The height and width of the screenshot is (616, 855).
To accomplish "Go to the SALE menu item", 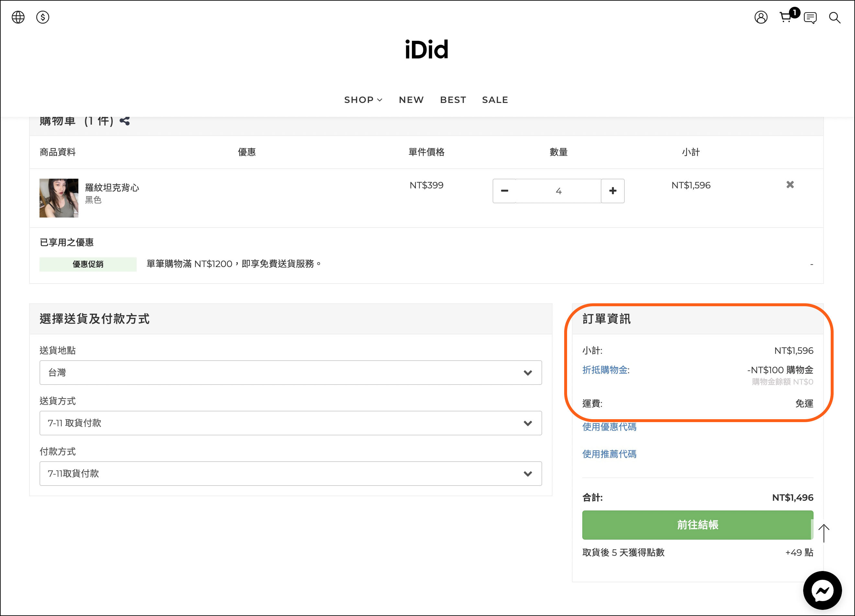I will click(x=495, y=100).
